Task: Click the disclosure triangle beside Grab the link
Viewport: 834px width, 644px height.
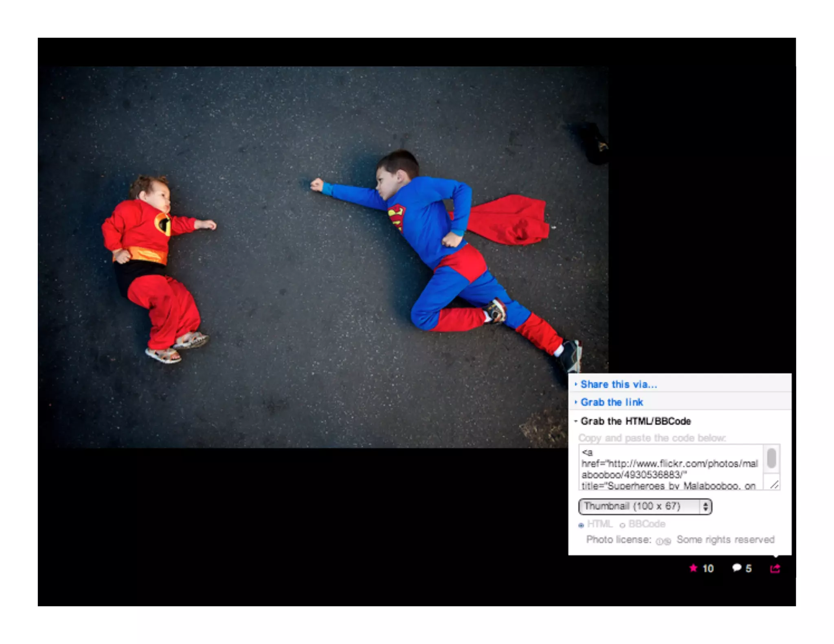Action: tap(576, 402)
